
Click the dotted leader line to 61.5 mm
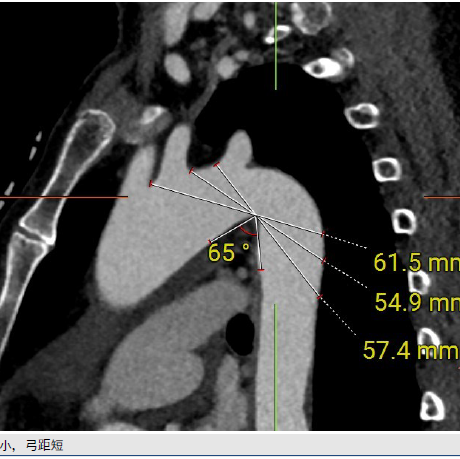345,241
